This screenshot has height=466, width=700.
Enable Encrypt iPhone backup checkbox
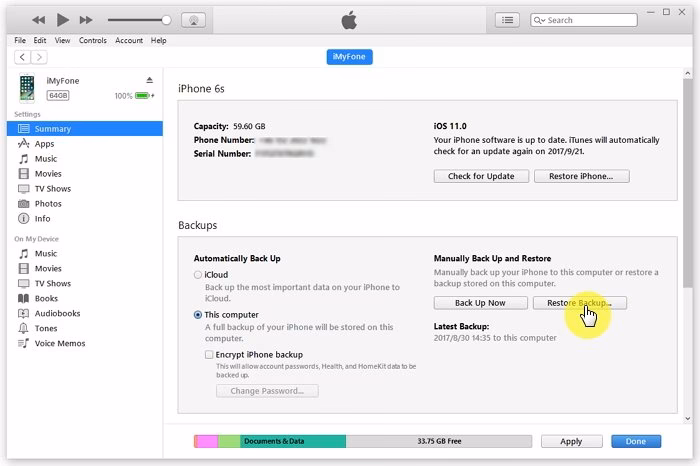209,354
